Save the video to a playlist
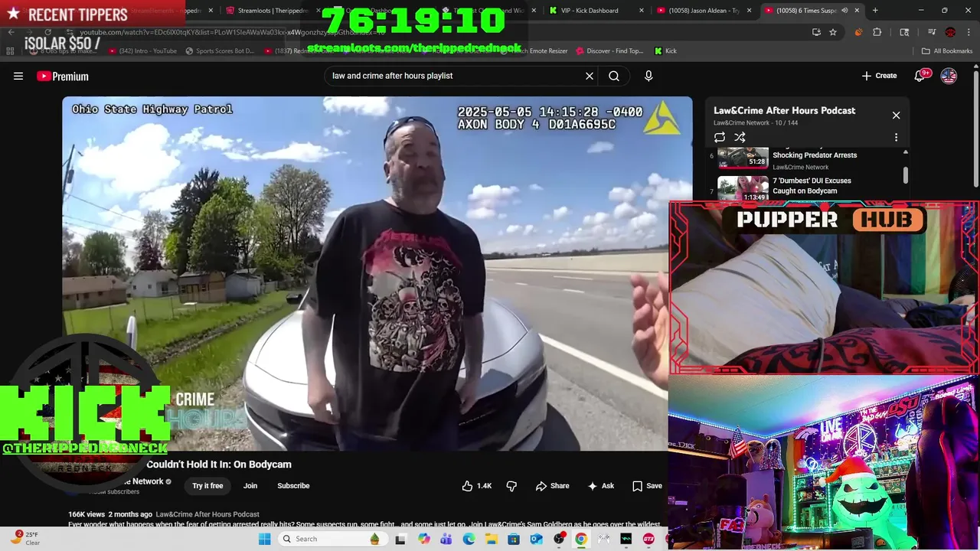 tap(647, 486)
